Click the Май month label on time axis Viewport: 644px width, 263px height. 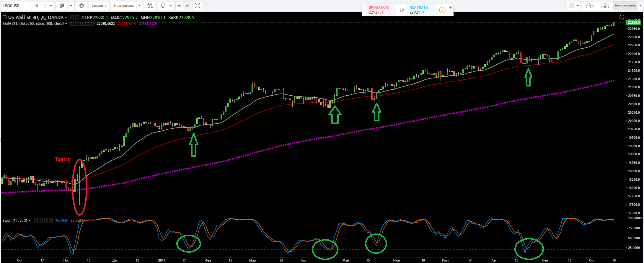coord(346,260)
